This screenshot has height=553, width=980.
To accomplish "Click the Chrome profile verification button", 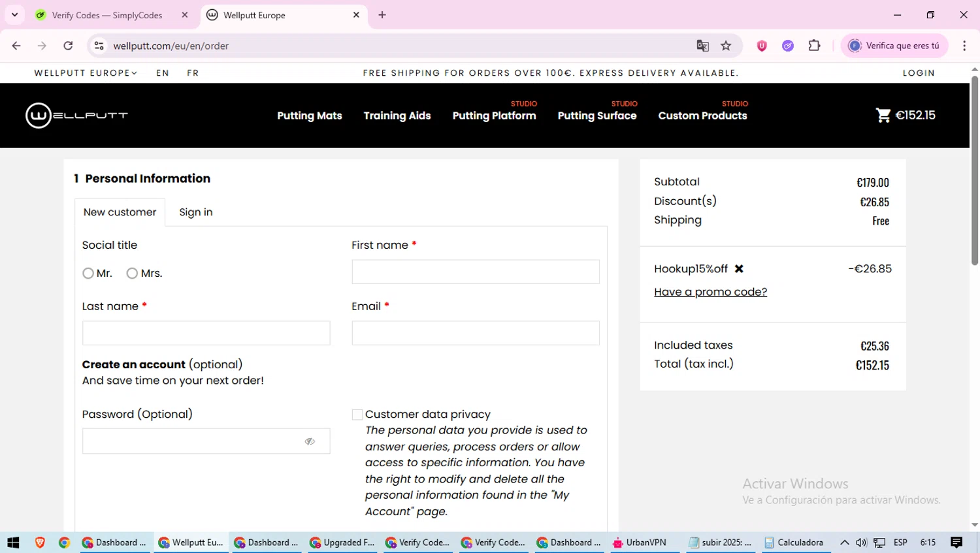I will (894, 46).
